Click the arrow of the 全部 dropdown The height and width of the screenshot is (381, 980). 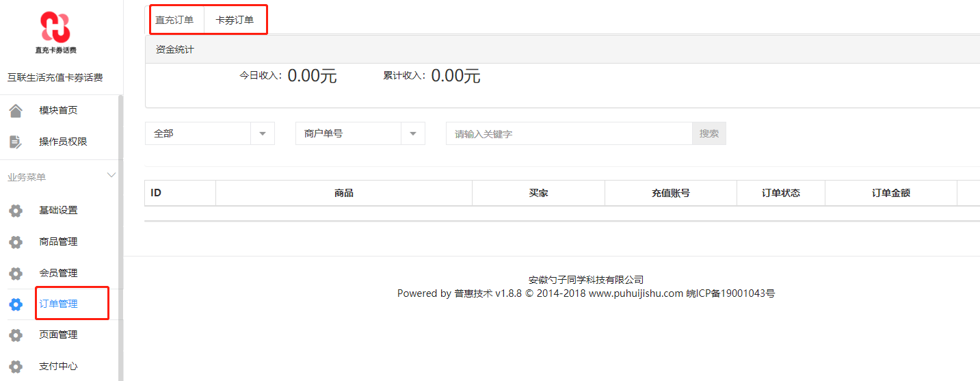click(x=263, y=133)
